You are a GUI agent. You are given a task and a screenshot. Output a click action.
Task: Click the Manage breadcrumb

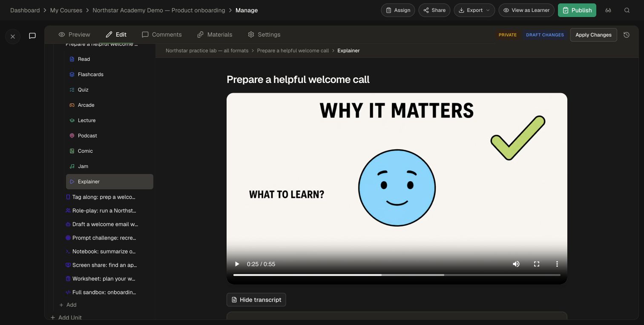(247, 10)
